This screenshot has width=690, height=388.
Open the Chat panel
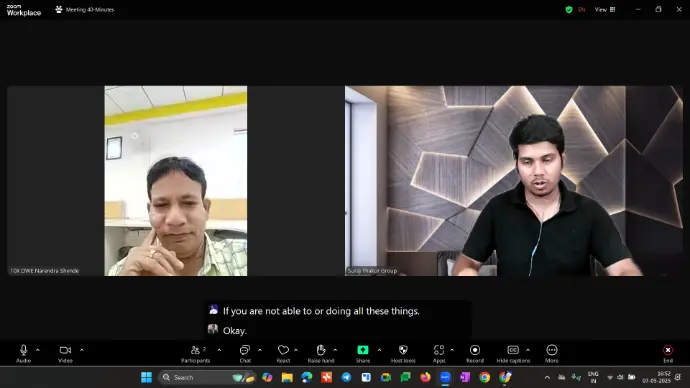pyautogui.click(x=245, y=353)
